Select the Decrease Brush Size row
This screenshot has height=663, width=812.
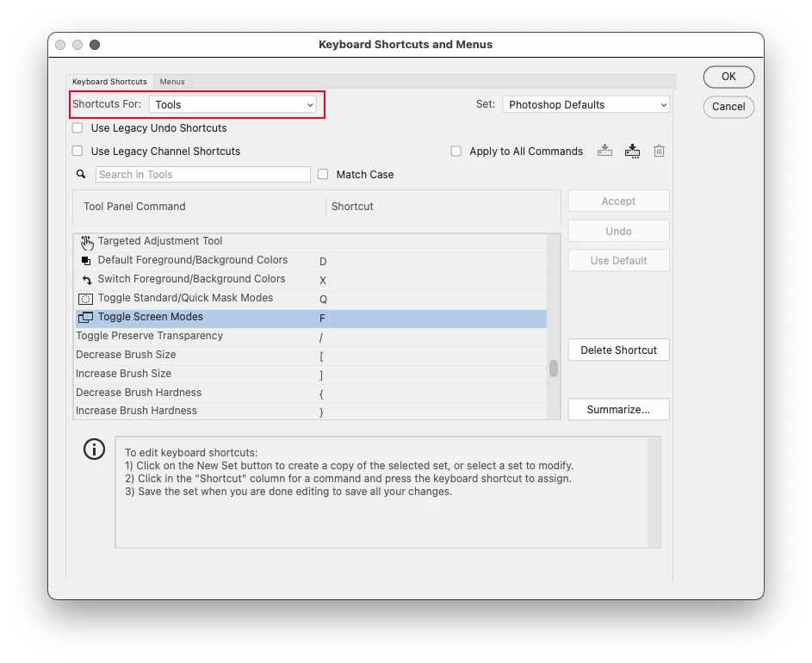coord(311,356)
